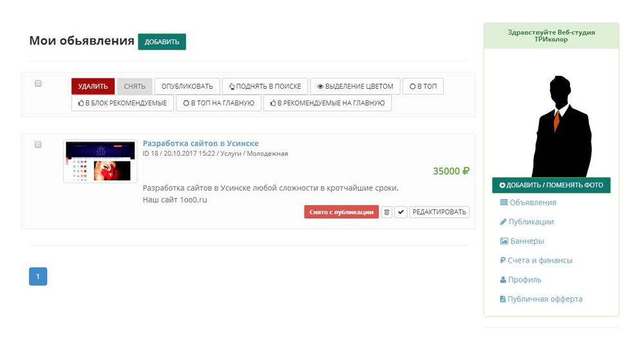Go to page 1 in pagination
The width and height of the screenshot is (644, 354).
coord(38,276)
